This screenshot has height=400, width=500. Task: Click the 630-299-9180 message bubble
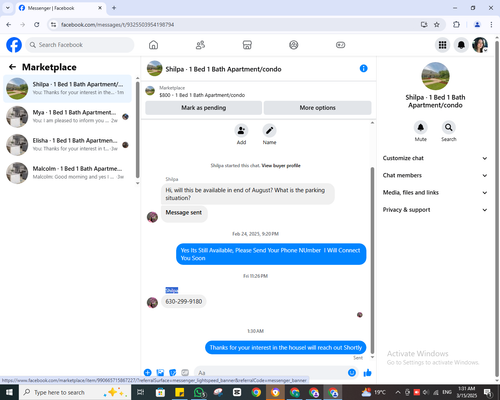tap(184, 301)
